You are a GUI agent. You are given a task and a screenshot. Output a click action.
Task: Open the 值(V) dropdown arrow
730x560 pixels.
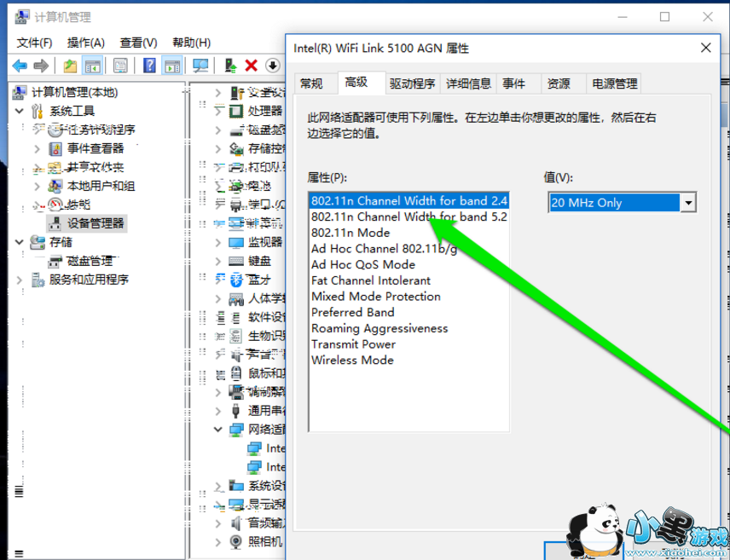pos(688,203)
